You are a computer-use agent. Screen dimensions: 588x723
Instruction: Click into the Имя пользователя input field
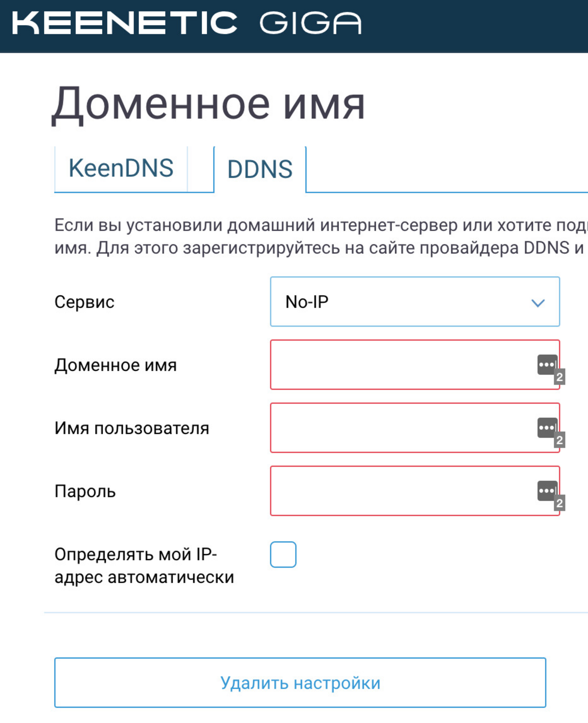click(x=401, y=428)
